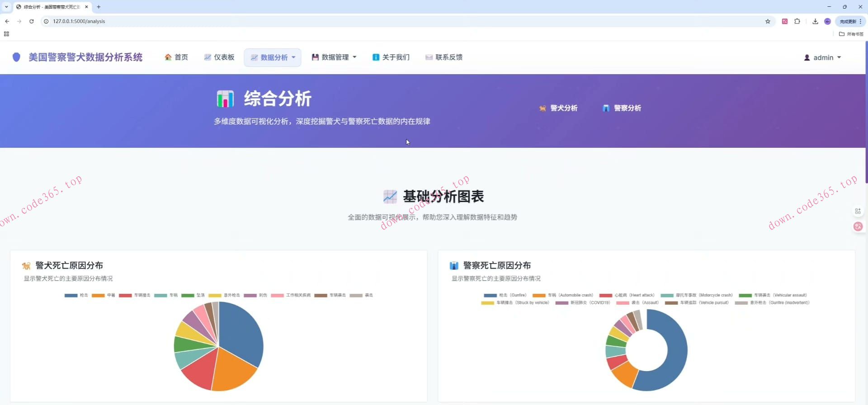Open 关于我们 navigation item
This screenshot has height=405, width=868.
coord(391,57)
